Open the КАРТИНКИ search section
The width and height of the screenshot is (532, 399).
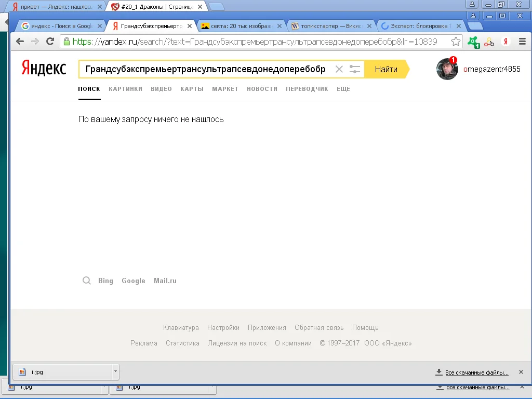point(126,89)
